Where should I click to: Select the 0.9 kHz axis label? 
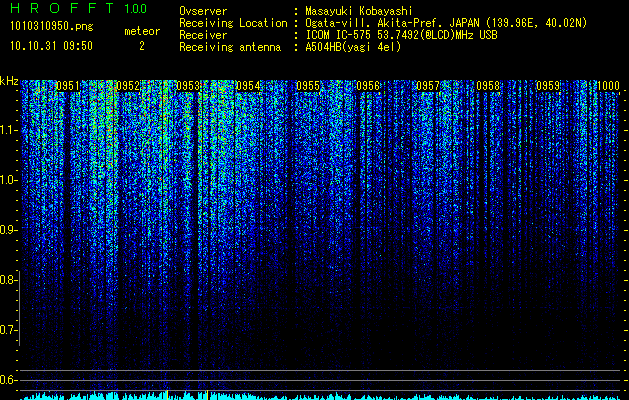pos(7,230)
